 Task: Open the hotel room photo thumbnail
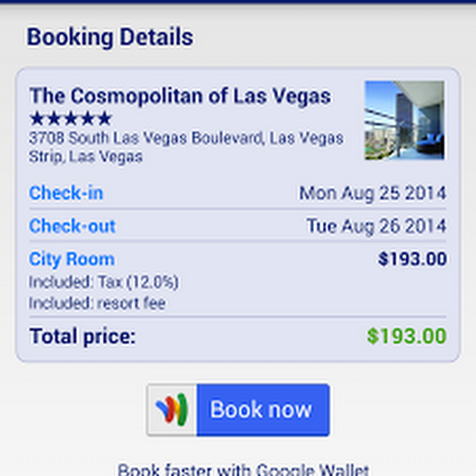(x=405, y=120)
